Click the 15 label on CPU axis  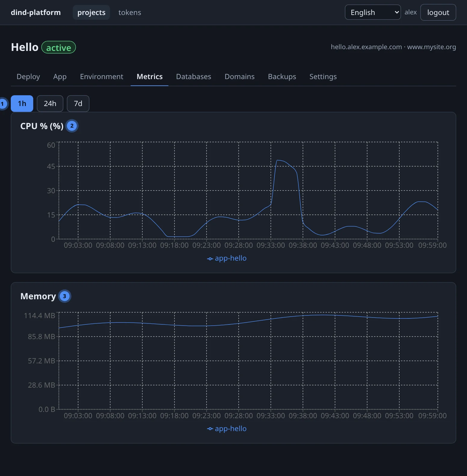51,215
